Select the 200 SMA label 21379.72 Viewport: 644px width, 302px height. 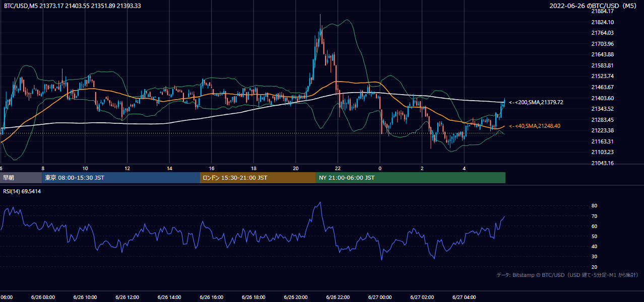[536, 102]
